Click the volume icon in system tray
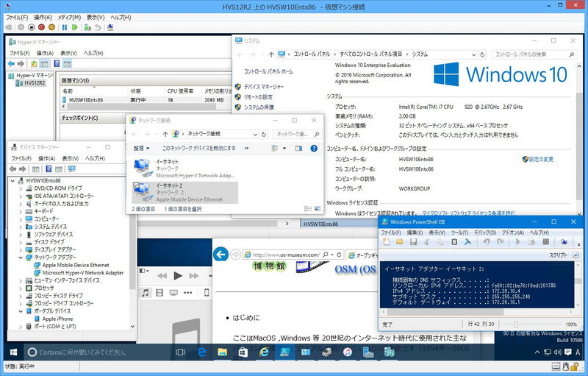 [x=558, y=352]
